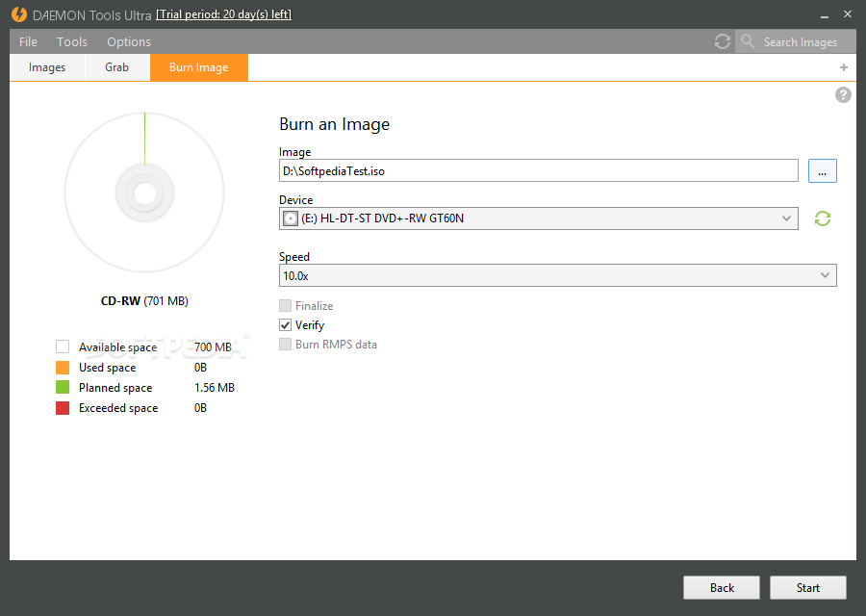The height and width of the screenshot is (616, 866).
Task: Open the Speed dropdown set to 10.0x
Action: 558,275
